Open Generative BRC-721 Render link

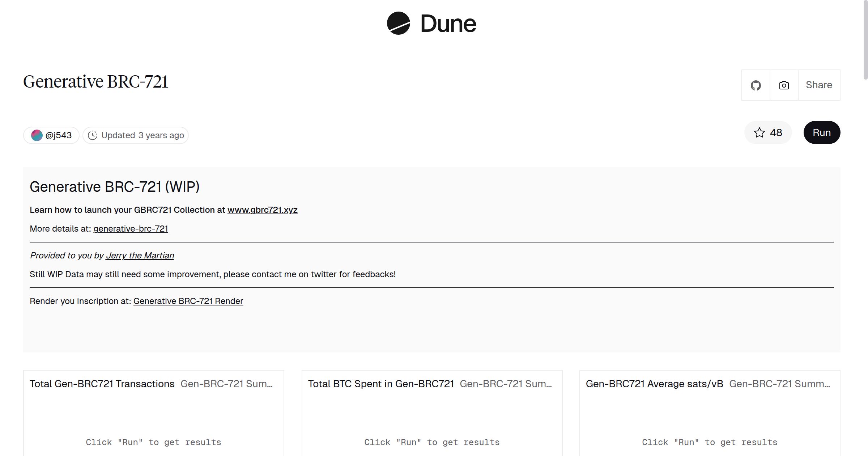[x=188, y=301]
